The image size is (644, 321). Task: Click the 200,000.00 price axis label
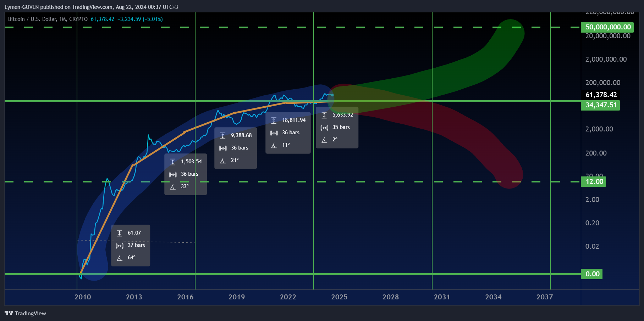tap(603, 83)
